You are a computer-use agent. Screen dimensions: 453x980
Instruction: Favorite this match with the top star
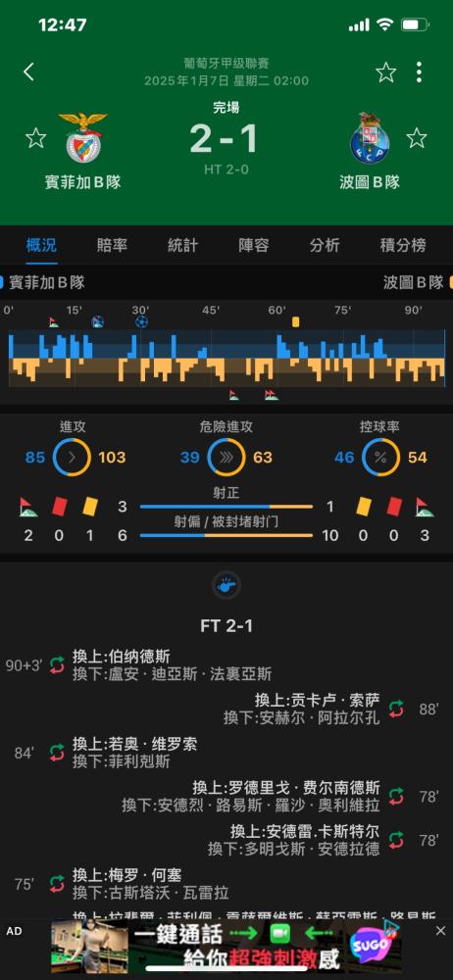pos(386,73)
